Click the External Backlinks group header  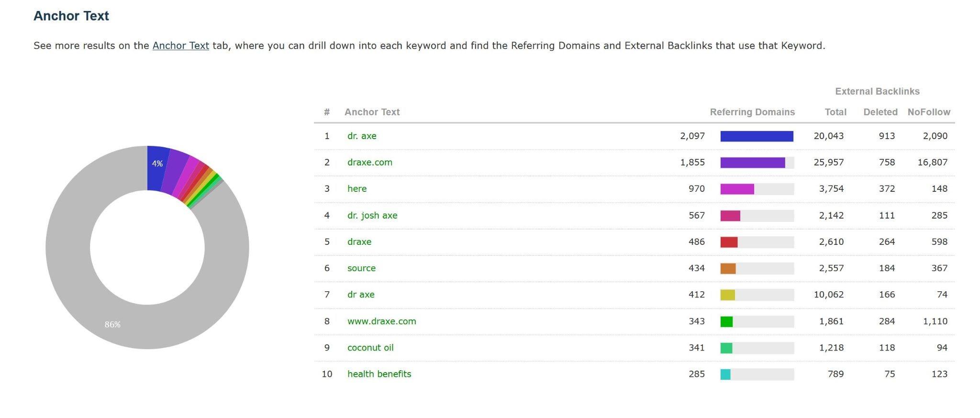(x=877, y=91)
